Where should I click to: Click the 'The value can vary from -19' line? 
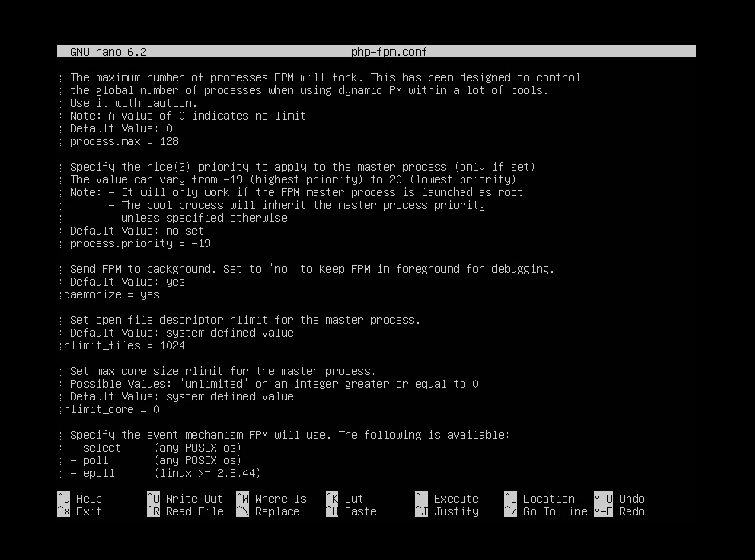(287, 179)
